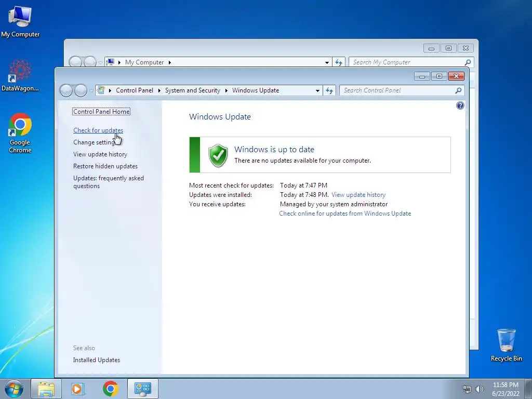Click the 'Today at 7:47 PM' value
Screen dimensions: 532x399
pos(303,185)
